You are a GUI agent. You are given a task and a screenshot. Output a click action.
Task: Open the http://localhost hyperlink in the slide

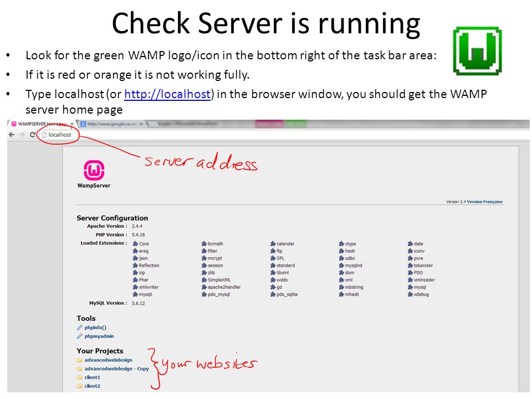coord(167,94)
